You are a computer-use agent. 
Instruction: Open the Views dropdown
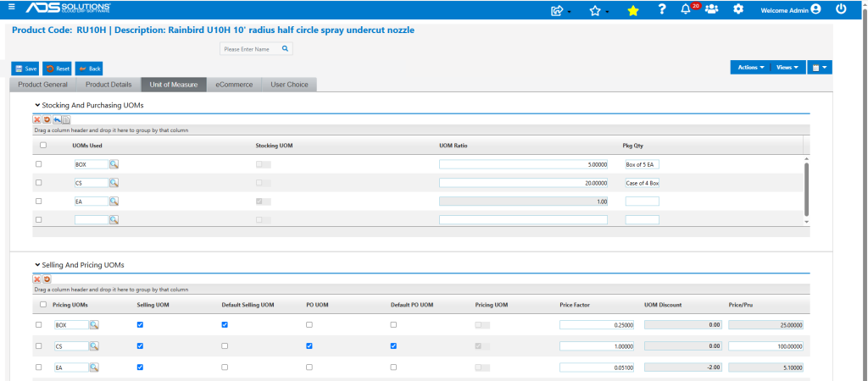click(x=787, y=68)
